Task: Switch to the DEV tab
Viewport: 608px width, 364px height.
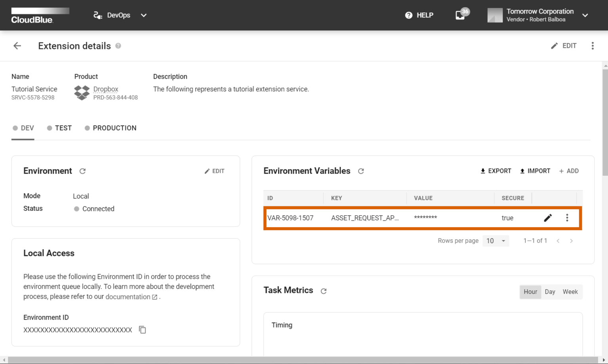Action: tap(23, 128)
